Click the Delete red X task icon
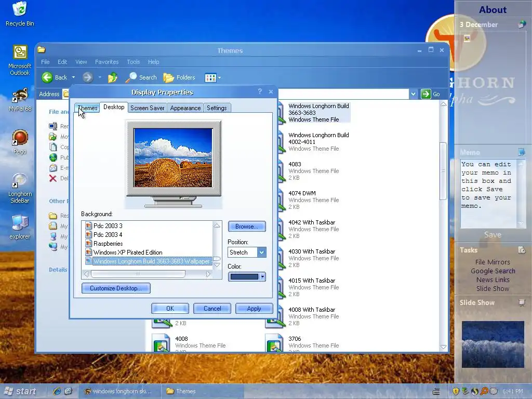The height and width of the screenshot is (399, 532). [53, 178]
